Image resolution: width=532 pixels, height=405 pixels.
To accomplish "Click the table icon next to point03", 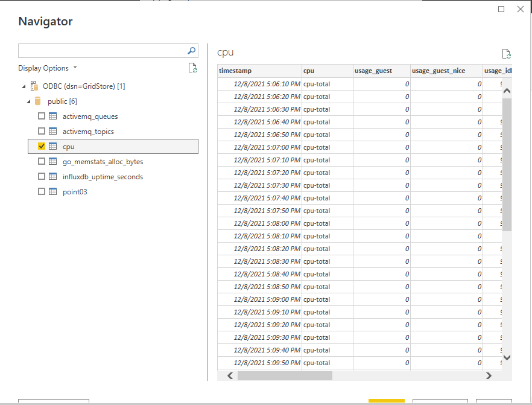I will click(52, 192).
